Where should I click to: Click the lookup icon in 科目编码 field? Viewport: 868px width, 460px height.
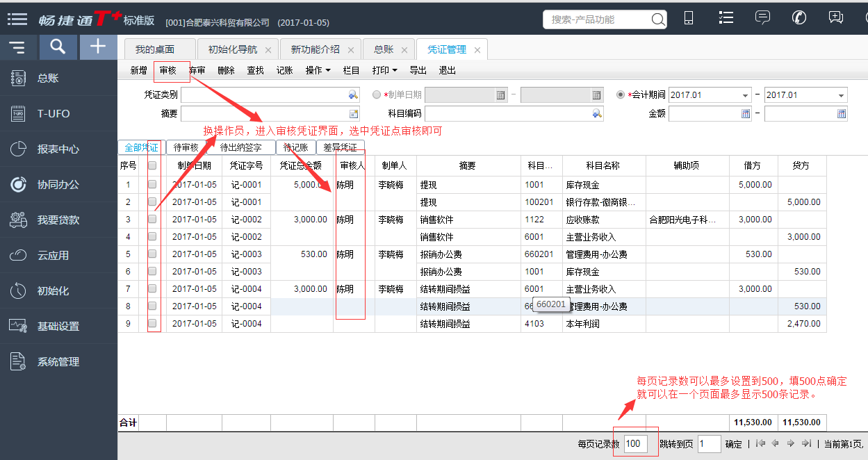pos(597,114)
